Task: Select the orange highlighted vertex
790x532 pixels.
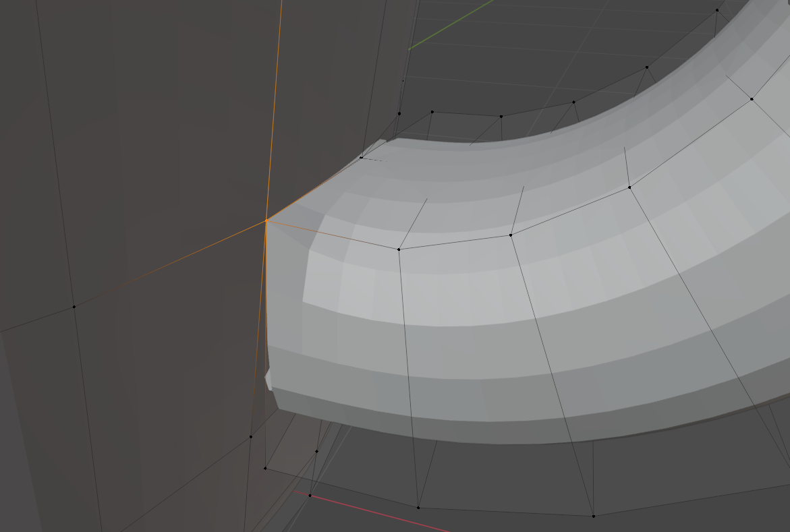Action: [x=266, y=220]
